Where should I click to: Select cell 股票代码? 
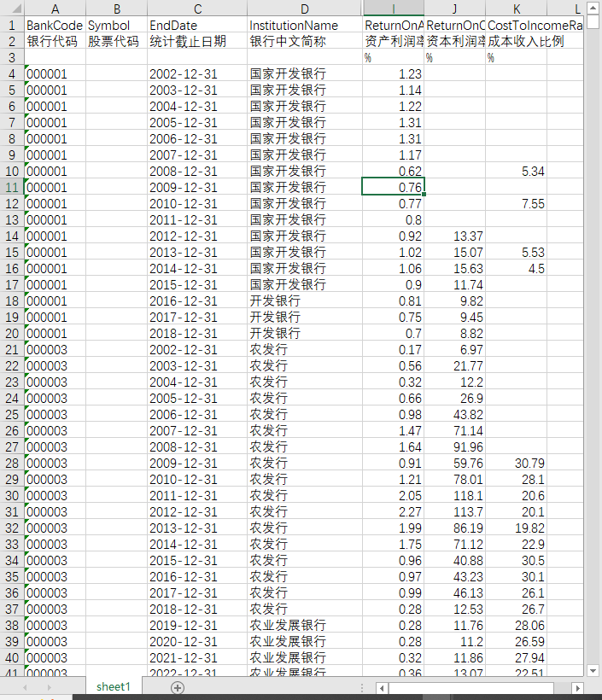[x=117, y=41]
